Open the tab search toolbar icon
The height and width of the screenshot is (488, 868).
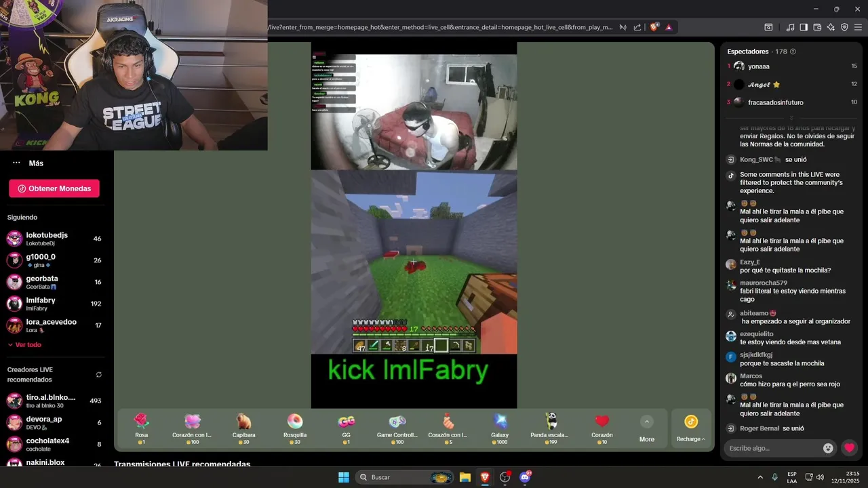pos(768,27)
